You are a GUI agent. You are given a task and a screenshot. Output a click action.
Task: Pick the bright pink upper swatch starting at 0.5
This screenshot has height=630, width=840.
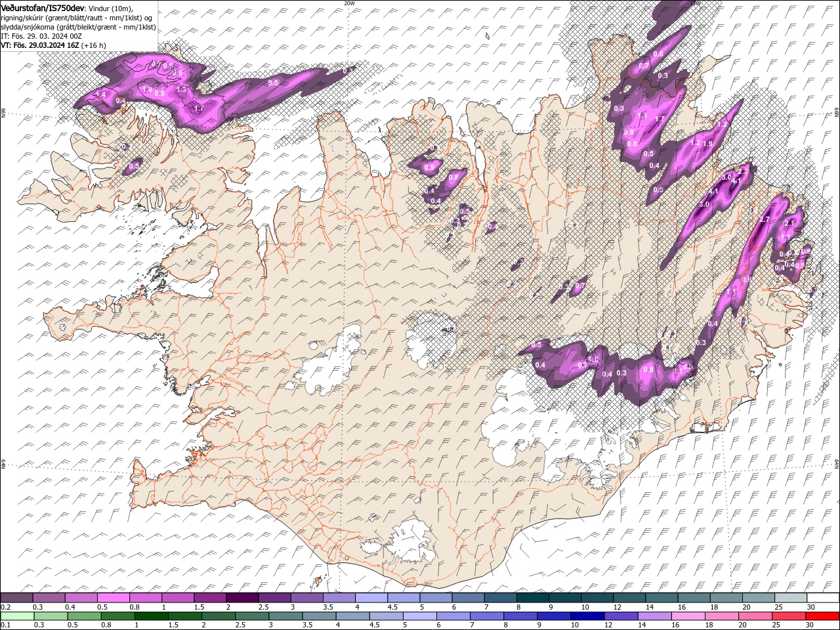pyautogui.click(x=113, y=598)
